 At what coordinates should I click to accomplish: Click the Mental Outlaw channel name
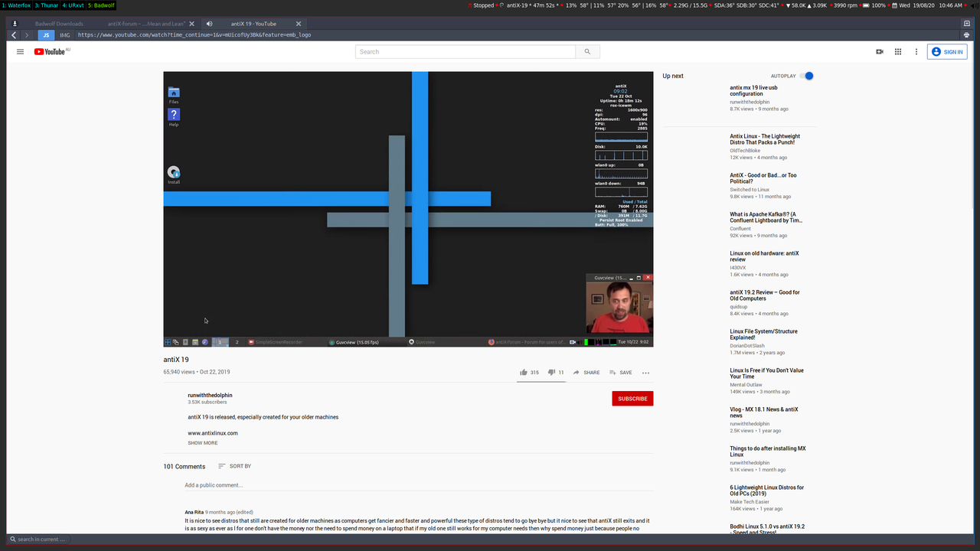tap(746, 385)
